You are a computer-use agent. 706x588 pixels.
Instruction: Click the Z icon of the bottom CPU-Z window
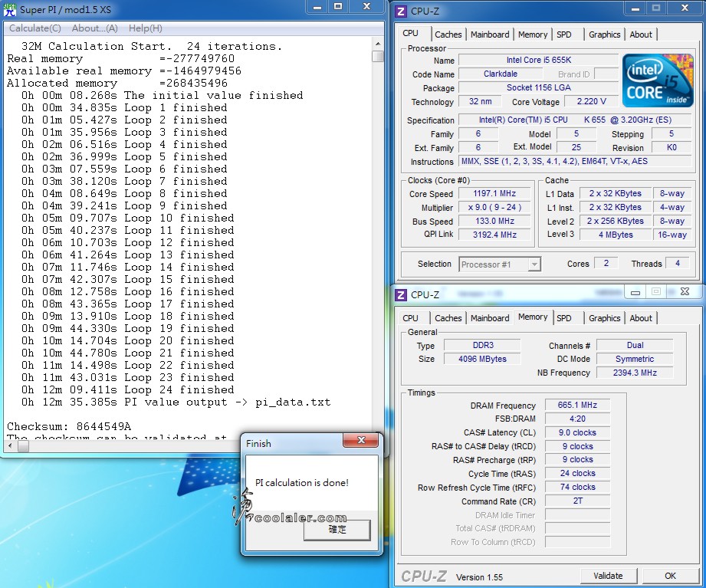point(400,295)
